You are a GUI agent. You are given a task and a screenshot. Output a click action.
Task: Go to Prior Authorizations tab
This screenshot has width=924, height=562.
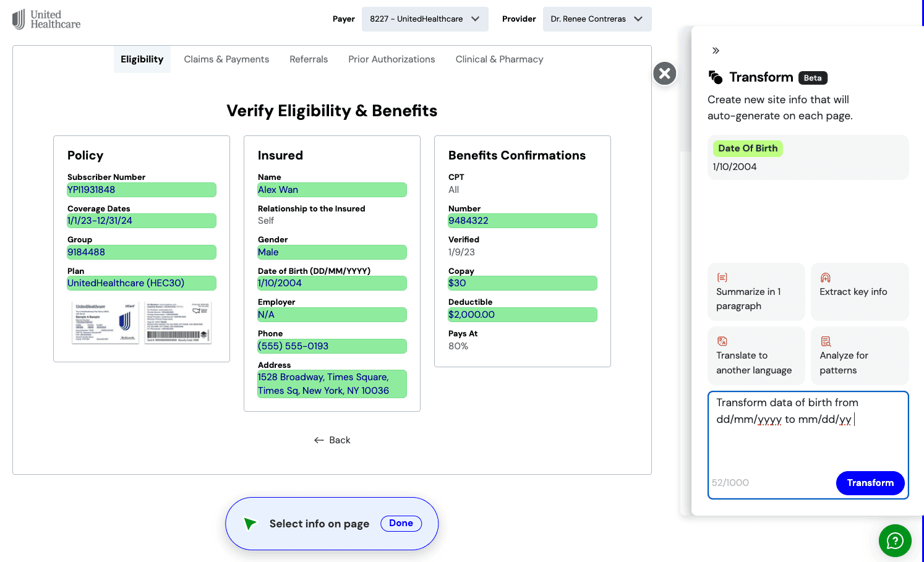pos(391,59)
